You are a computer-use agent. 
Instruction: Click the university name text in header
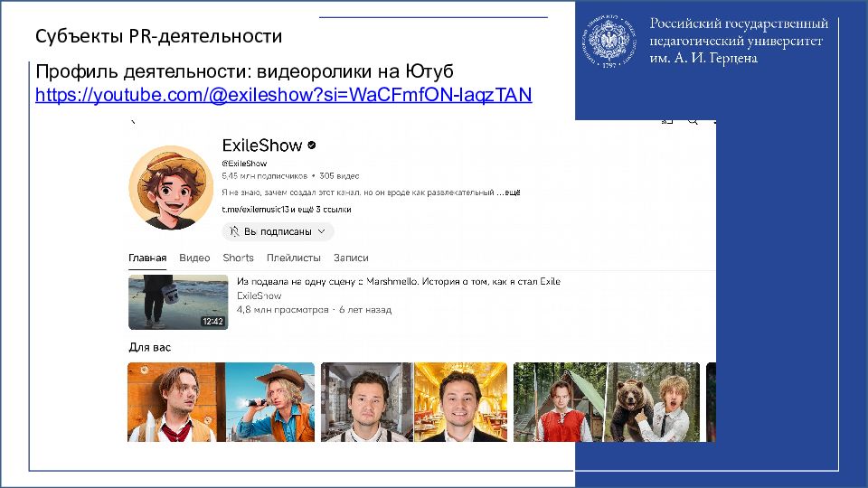tap(739, 41)
